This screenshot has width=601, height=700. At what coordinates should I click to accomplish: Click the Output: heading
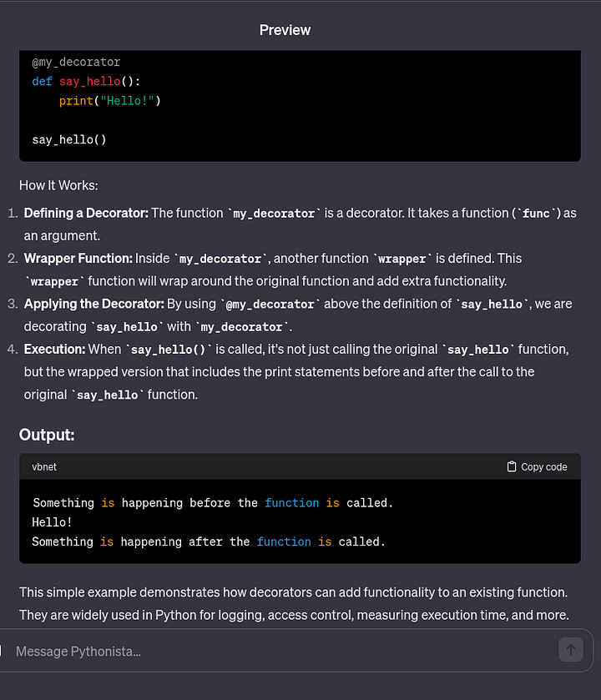pyautogui.click(x=47, y=435)
